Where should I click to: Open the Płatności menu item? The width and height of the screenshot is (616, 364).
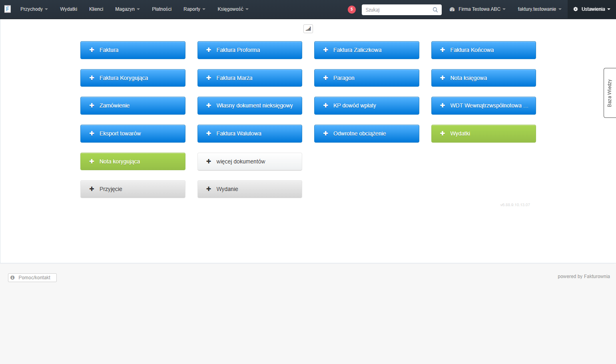[x=161, y=9]
